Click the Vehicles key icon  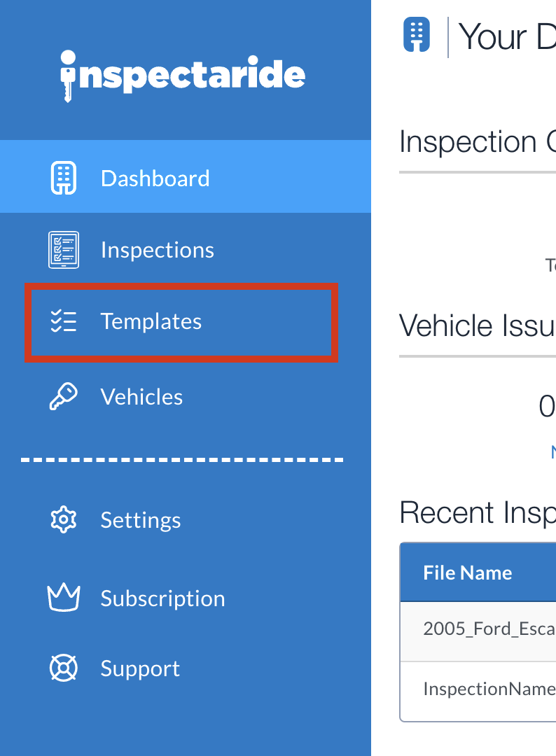pyautogui.click(x=64, y=397)
